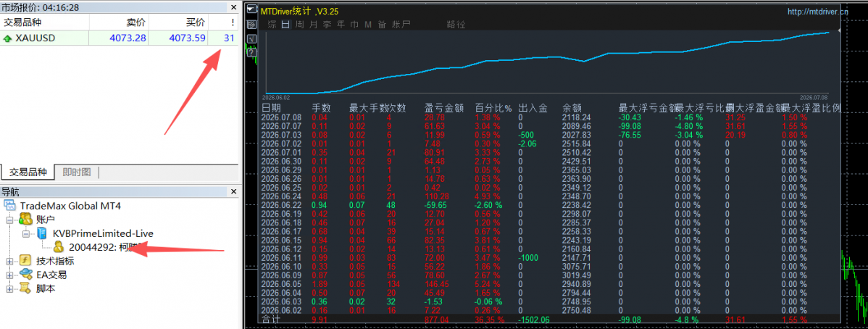Click the 盈亏金额 column header

tap(444, 108)
